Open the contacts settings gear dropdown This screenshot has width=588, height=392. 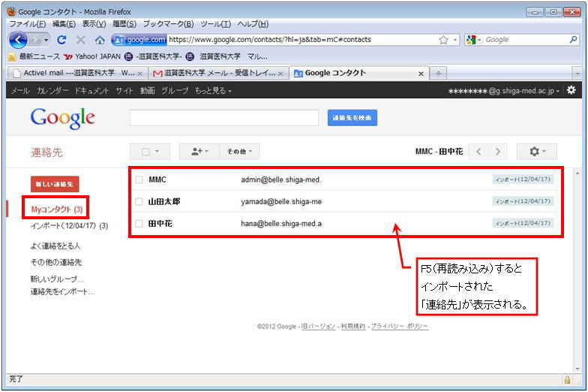click(537, 152)
